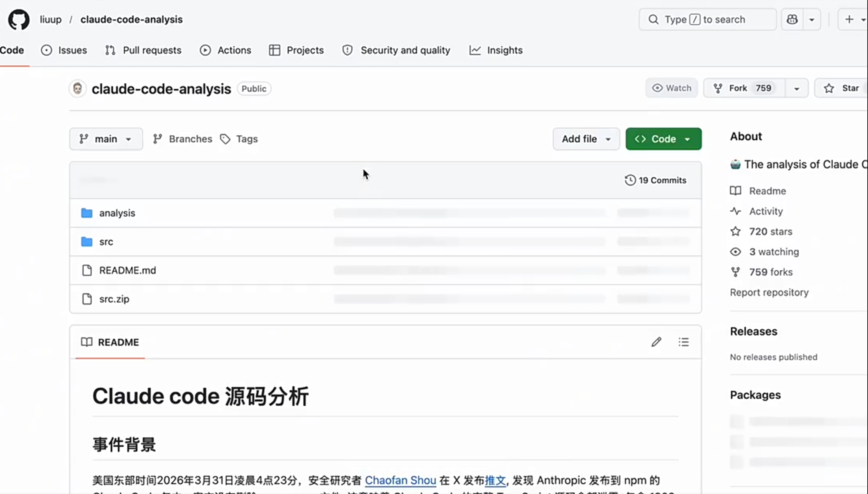The height and width of the screenshot is (494, 868).
Task: Open the claude-code-analysis breadcrumb link
Action: click(131, 20)
